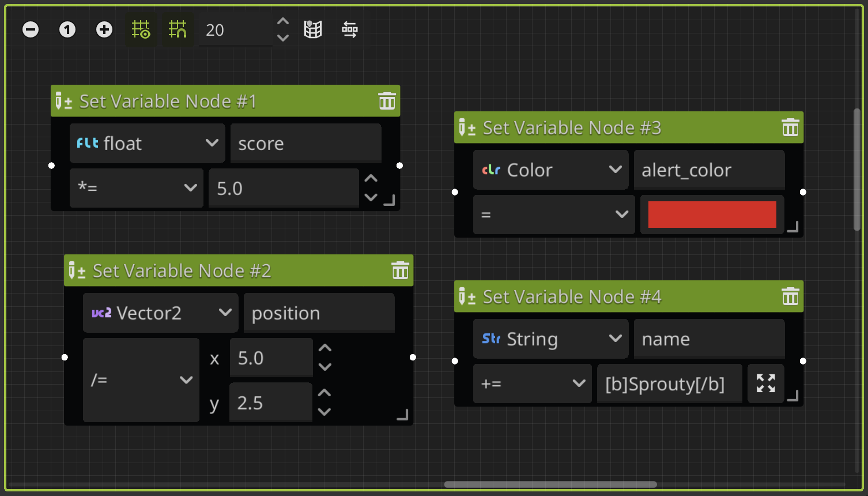Reset graph zoom to 100%
The width and height of the screenshot is (868, 496).
67,29
